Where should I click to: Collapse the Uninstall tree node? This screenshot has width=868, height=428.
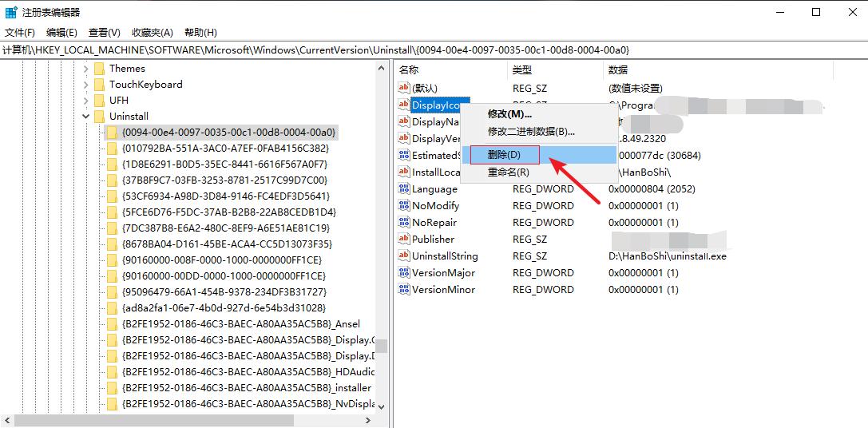tap(85, 117)
